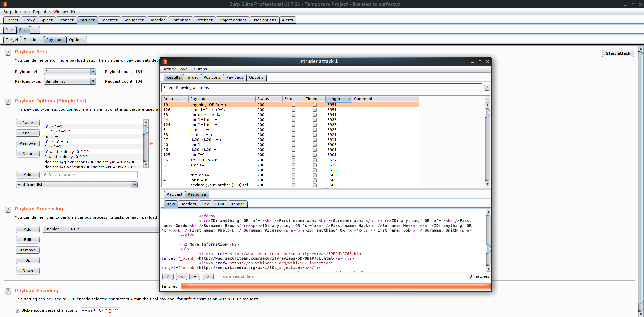Click Up button in Payload Processing

pos(28,260)
